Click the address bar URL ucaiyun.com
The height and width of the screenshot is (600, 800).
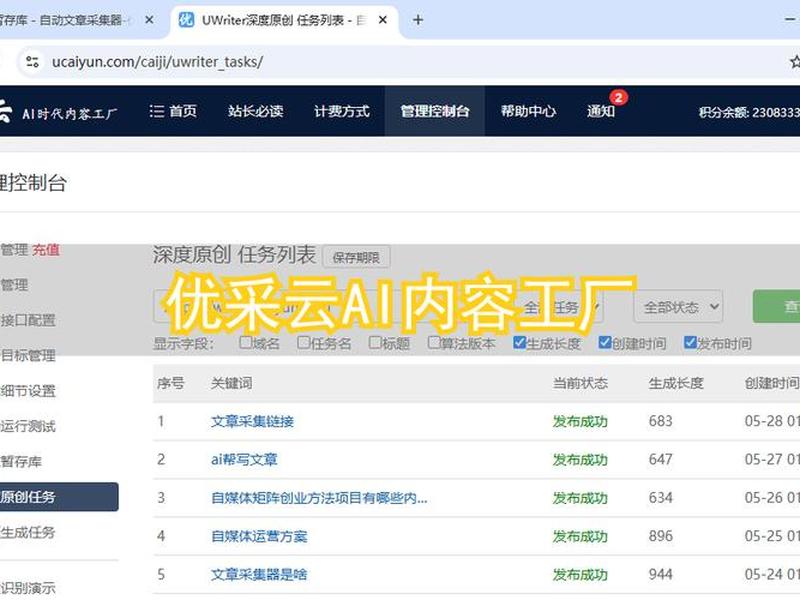[x=157, y=62]
